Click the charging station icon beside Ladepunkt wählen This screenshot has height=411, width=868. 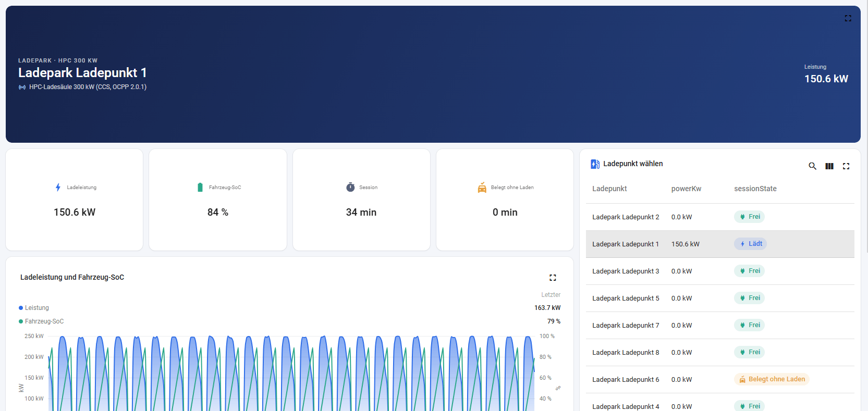(595, 164)
